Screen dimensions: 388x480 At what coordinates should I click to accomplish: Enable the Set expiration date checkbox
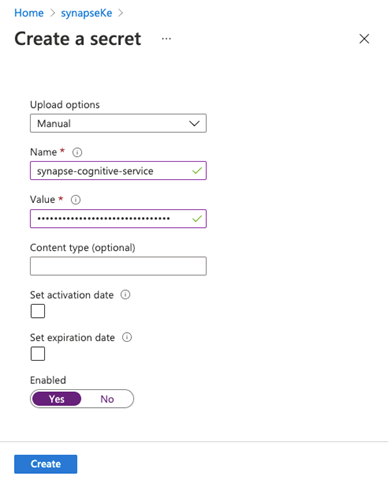[x=38, y=354]
